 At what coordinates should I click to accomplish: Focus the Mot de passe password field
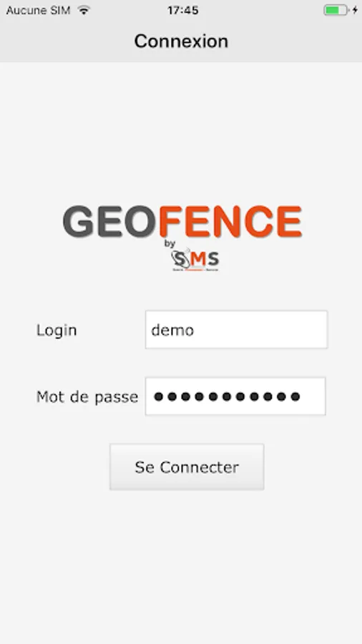pyautogui.click(x=235, y=396)
